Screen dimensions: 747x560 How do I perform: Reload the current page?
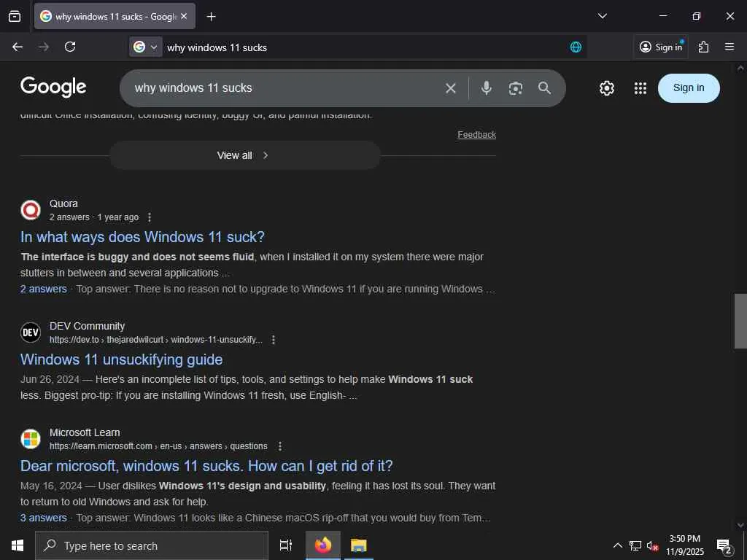[70, 47]
